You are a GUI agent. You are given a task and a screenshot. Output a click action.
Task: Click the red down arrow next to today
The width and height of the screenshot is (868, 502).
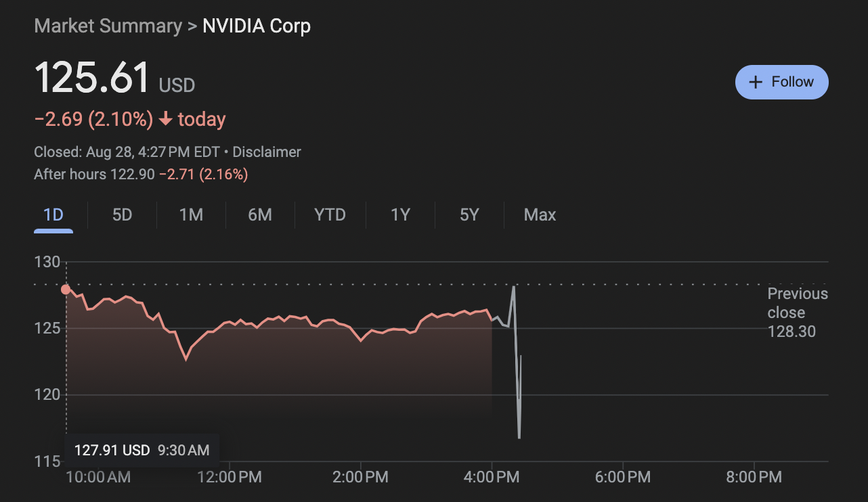(x=165, y=120)
